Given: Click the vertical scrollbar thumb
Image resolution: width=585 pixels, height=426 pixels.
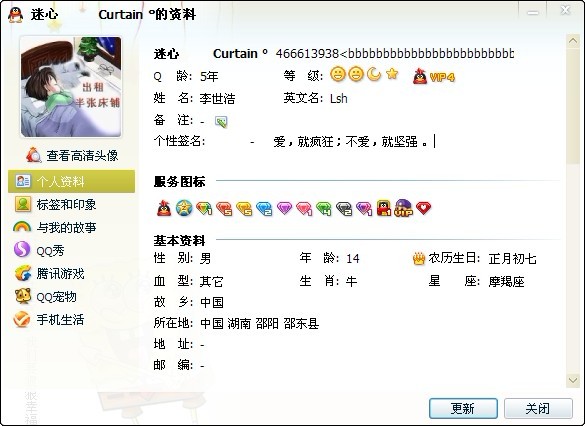Looking at the screenshot, I should click(573, 106).
